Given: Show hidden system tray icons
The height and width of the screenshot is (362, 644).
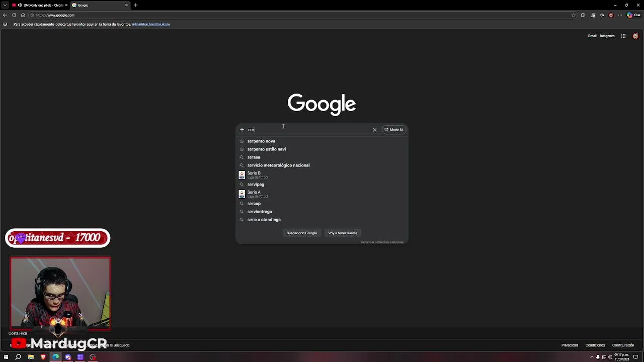Looking at the screenshot, I should [x=592, y=357].
